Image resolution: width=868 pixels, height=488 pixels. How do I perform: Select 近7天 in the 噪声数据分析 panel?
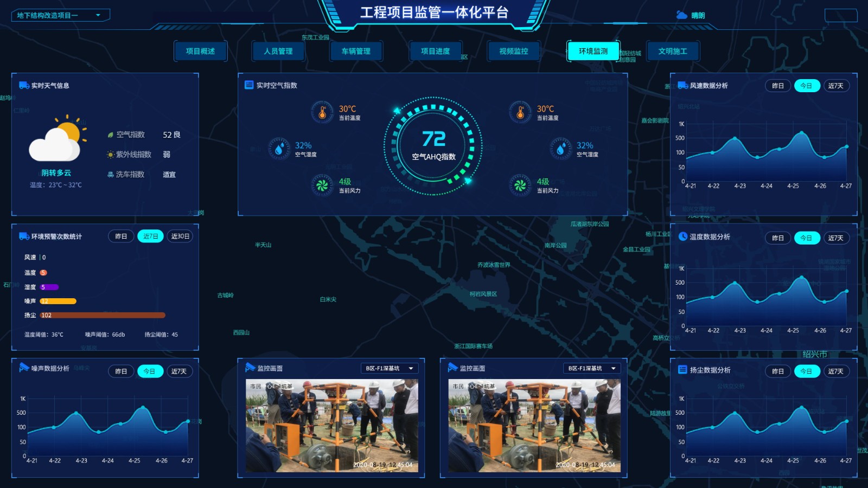(x=179, y=371)
